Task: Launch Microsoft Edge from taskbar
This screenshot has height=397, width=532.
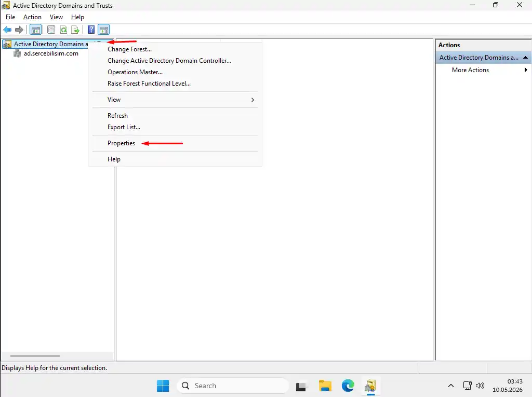Action: [x=348, y=386]
